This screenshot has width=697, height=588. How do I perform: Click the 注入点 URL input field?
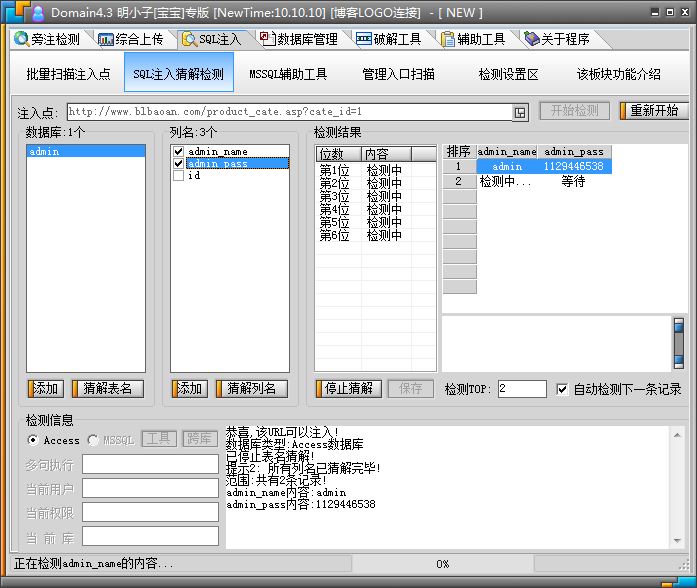click(290, 112)
